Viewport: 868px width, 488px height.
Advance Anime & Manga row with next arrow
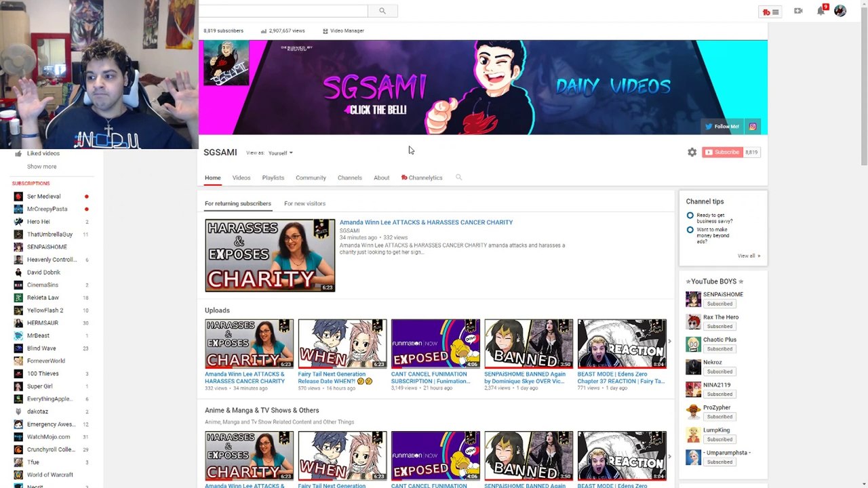click(670, 456)
